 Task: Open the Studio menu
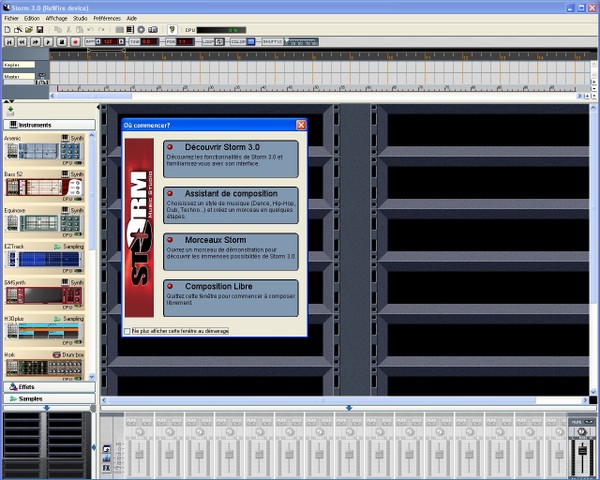(x=80, y=18)
